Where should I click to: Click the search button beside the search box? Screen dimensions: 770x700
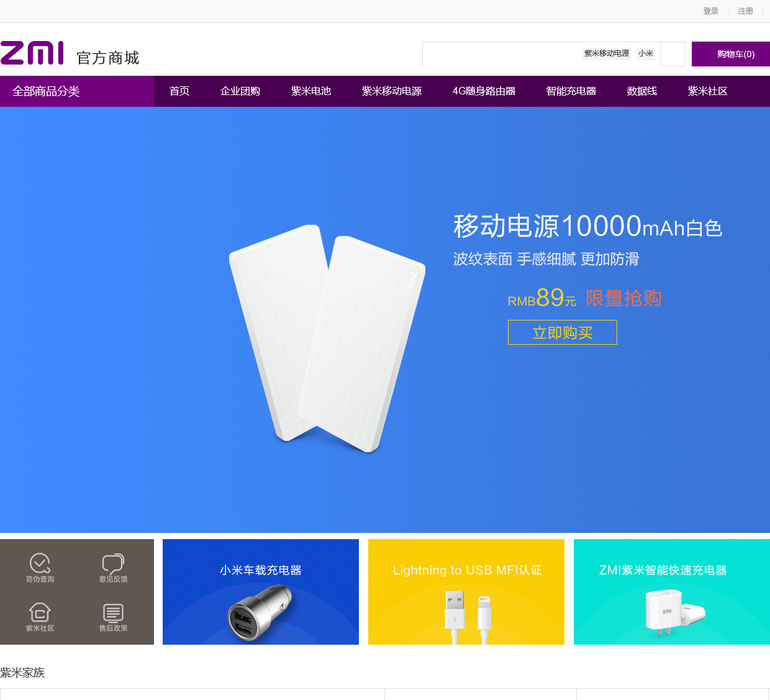pos(673,54)
